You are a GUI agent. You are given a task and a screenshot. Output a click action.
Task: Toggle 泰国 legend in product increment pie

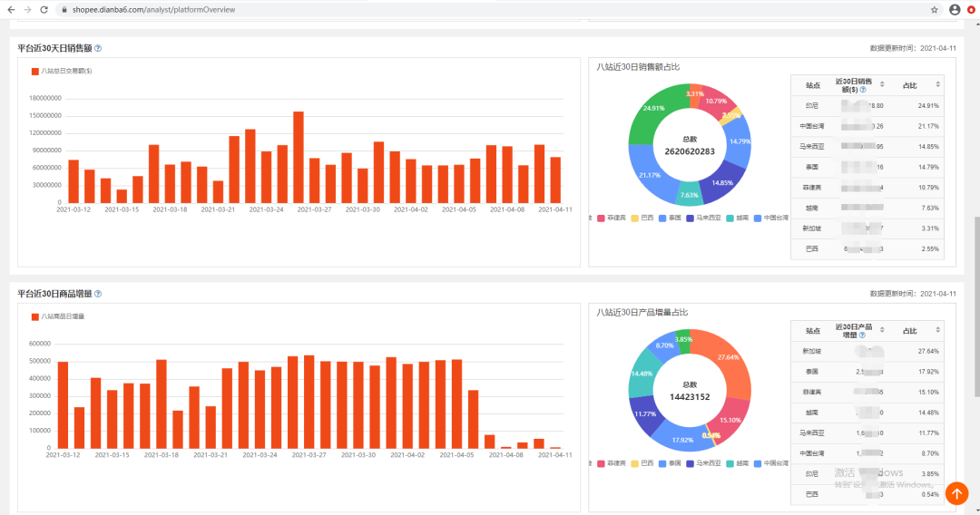tap(670, 463)
